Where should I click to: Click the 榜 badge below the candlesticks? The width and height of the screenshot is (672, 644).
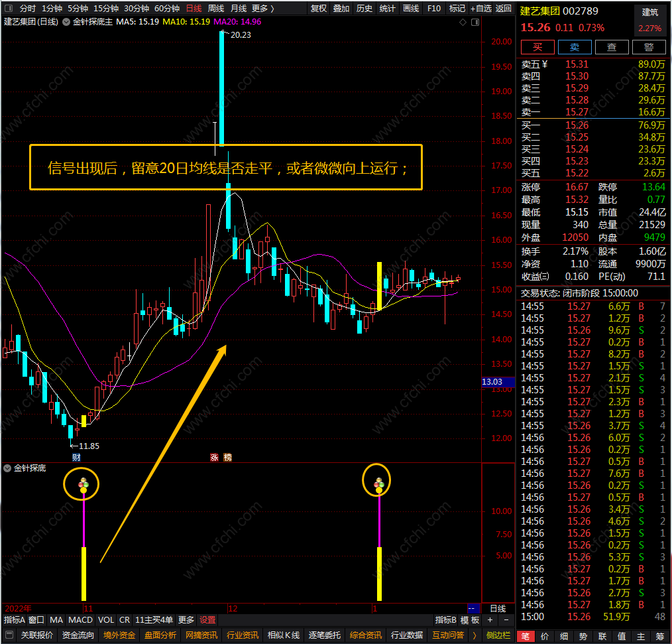coord(227,457)
